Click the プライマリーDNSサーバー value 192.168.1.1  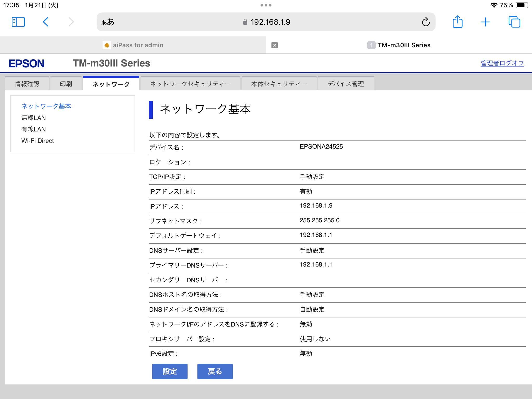coord(316,264)
